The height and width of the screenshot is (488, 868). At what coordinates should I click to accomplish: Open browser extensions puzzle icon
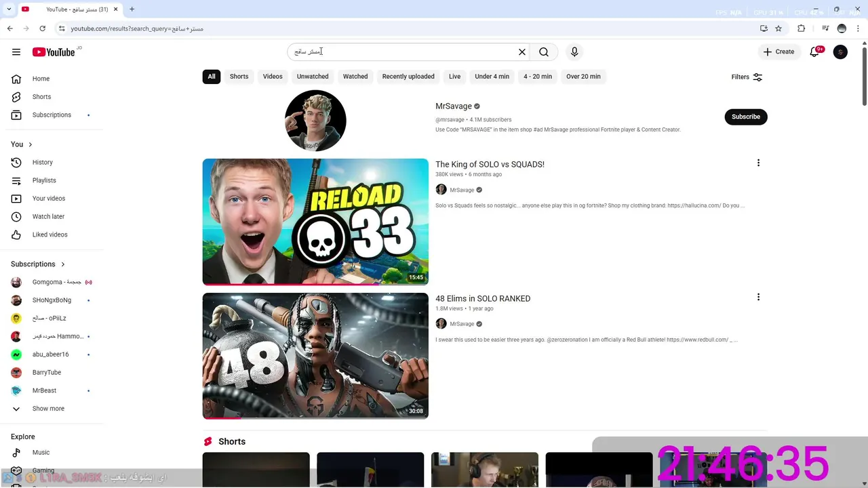tap(802, 28)
